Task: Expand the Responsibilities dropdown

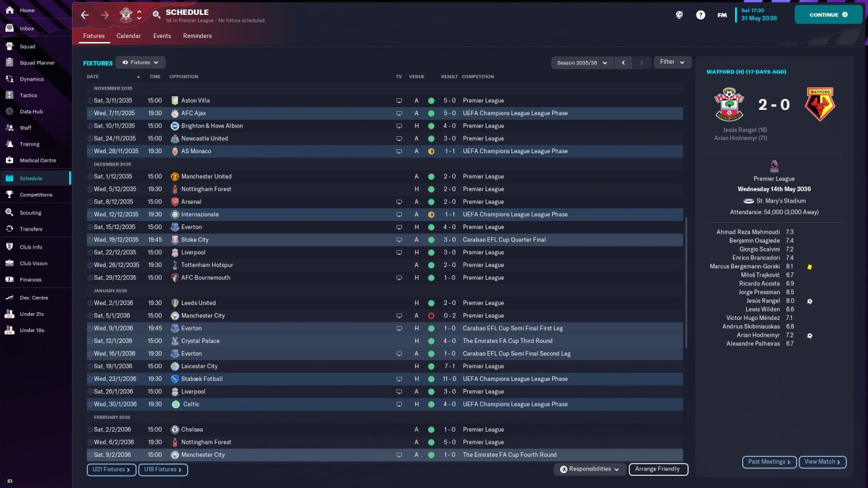Action: (590, 469)
